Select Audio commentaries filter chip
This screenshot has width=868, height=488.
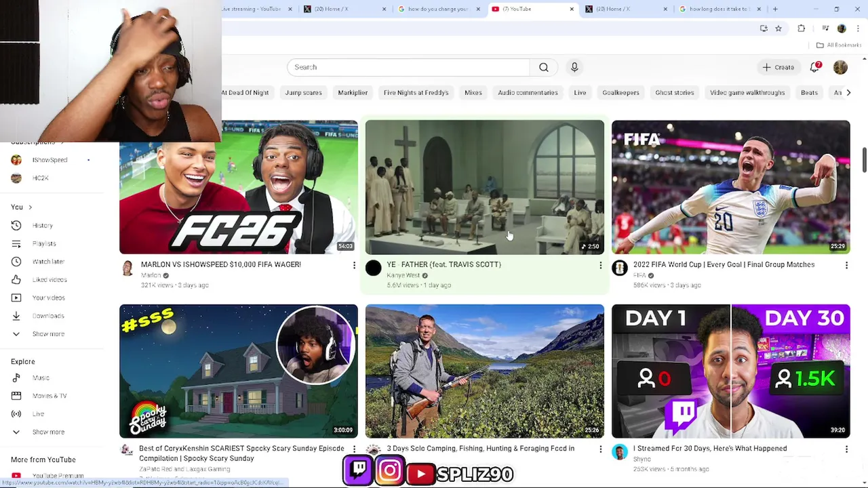[528, 92]
